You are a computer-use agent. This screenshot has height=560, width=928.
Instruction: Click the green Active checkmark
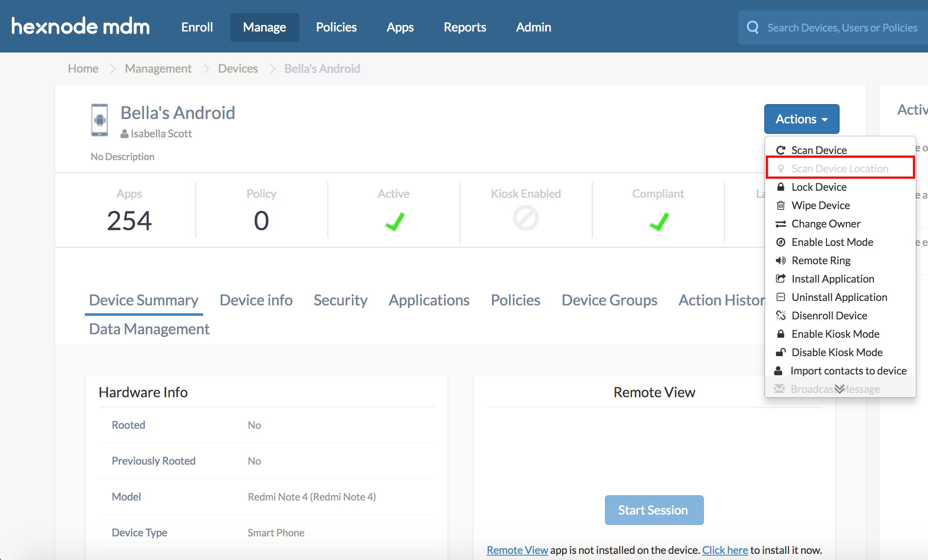pos(395,221)
